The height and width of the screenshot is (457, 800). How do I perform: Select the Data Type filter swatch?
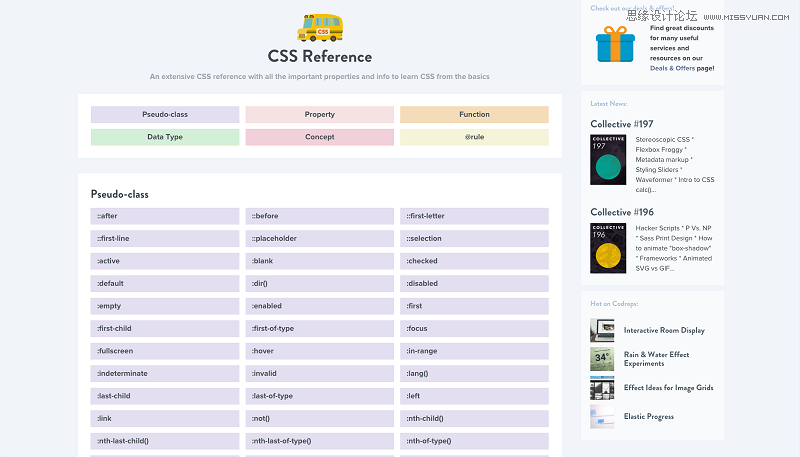pyautogui.click(x=165, y=137)
